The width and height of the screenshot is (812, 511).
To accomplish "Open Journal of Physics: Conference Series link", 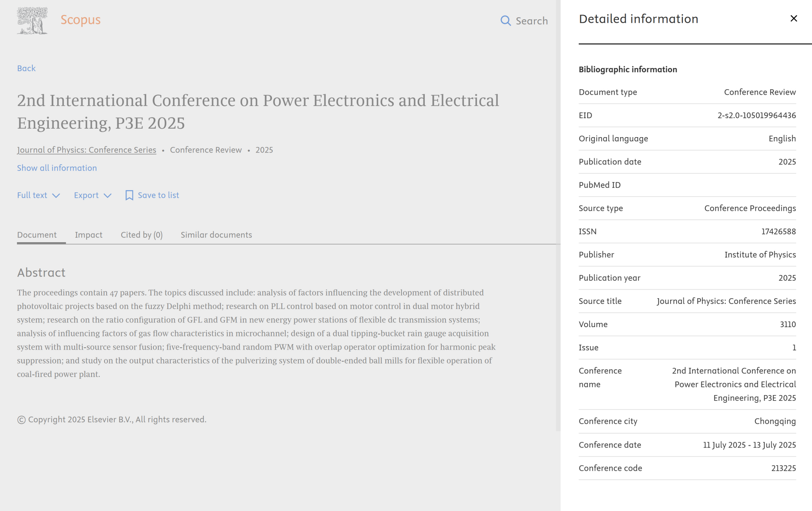I will 86,150.
